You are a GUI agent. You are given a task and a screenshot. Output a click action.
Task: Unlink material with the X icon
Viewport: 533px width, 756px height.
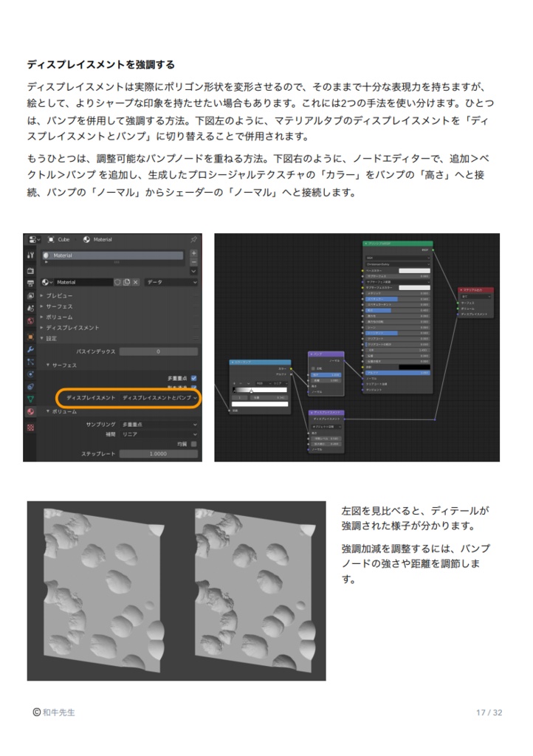point(135,282)
